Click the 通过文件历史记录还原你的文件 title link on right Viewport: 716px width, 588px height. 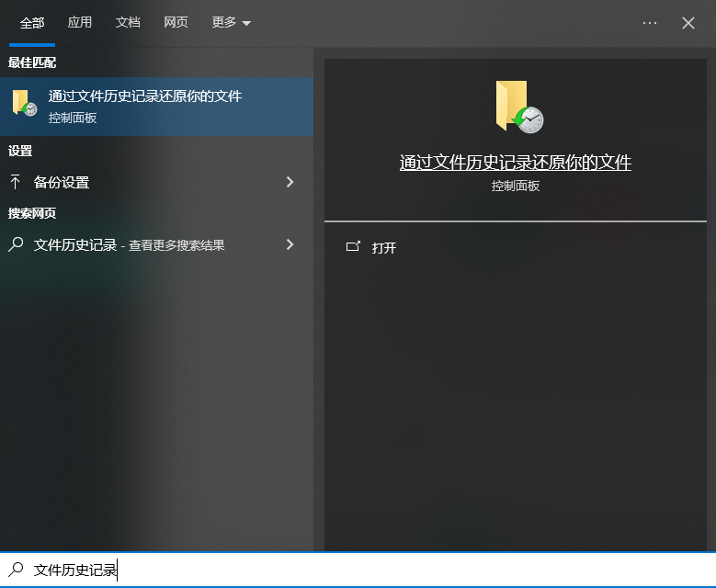(x=515, y=163)
